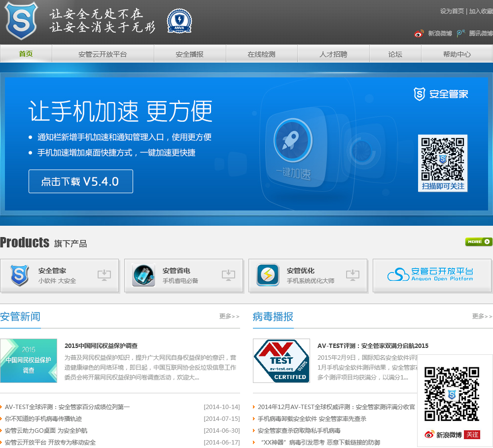The width and height of the screenshot is (493, 448).
Task: Open news AV-TEST全球评测：安全管家百分成绩位列第一
Action: [x=67, y=407]
